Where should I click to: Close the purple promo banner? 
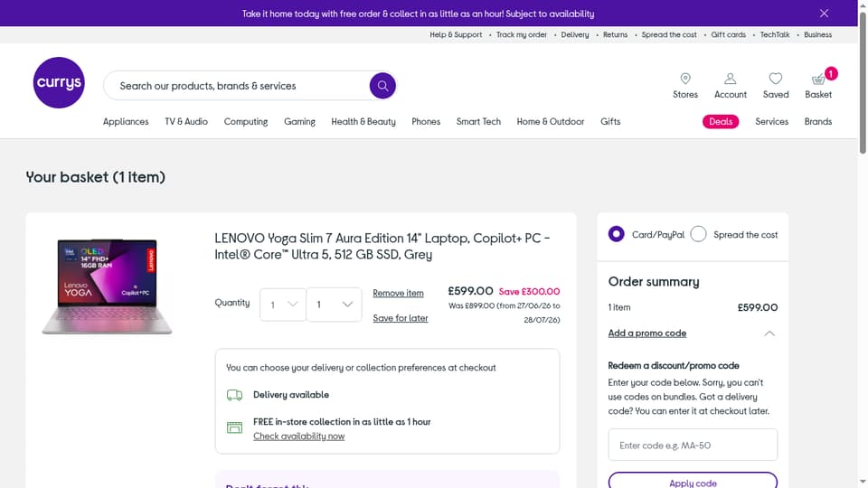click(x=825, y=14)
